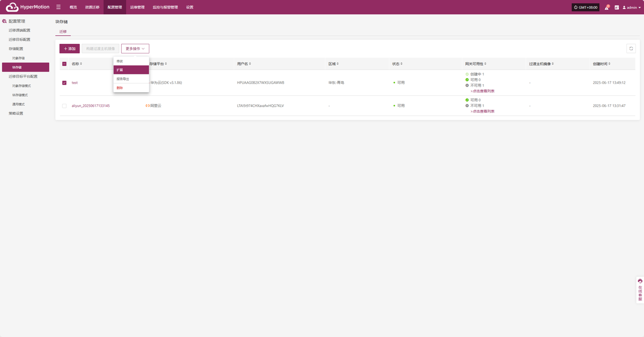This screenshot has width=644, height=337.
Task: Collapse the 存储配置 sidebar group
Action: 16,49
